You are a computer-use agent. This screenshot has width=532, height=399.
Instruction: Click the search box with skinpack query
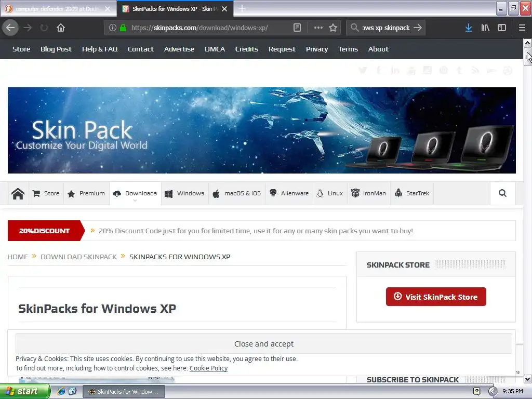pyautogui.click(x=386, y=28)
